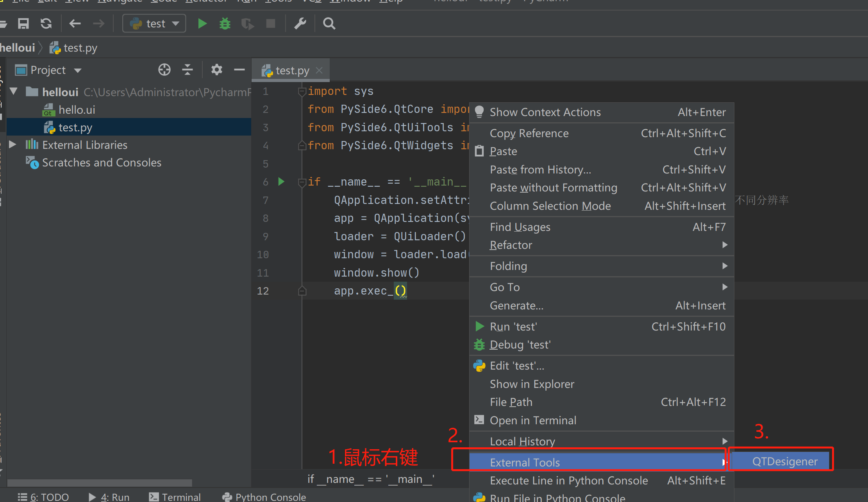Select hello.ui file in project tree
The image size is (868, 502).
click(x=77, y=110)
